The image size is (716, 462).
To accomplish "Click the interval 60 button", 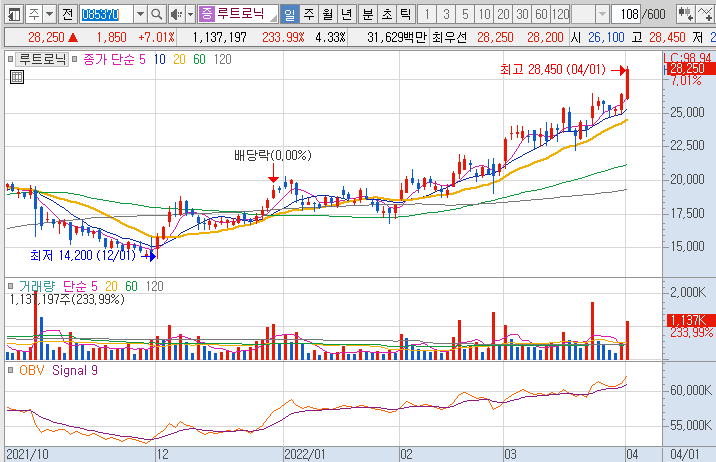I will coord(542,15).
